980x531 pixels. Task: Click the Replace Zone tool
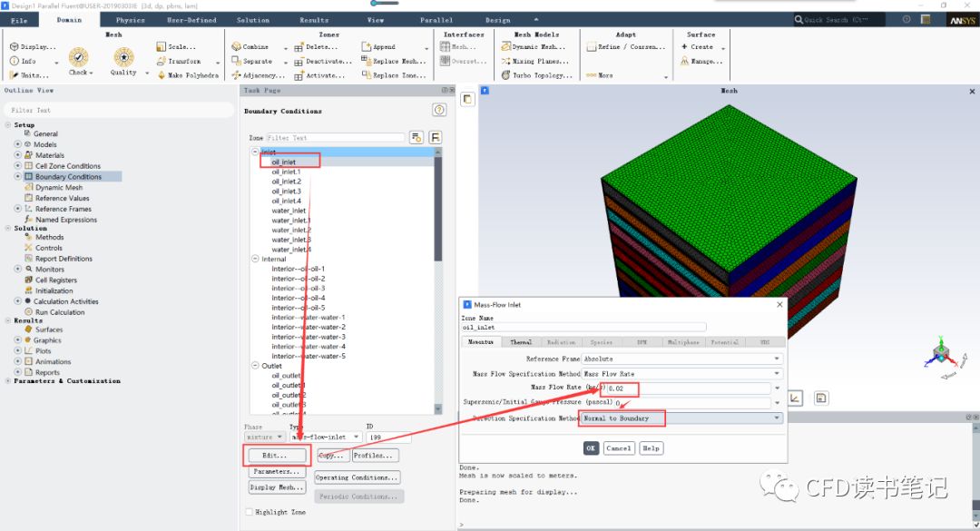[x=394, y=75]
